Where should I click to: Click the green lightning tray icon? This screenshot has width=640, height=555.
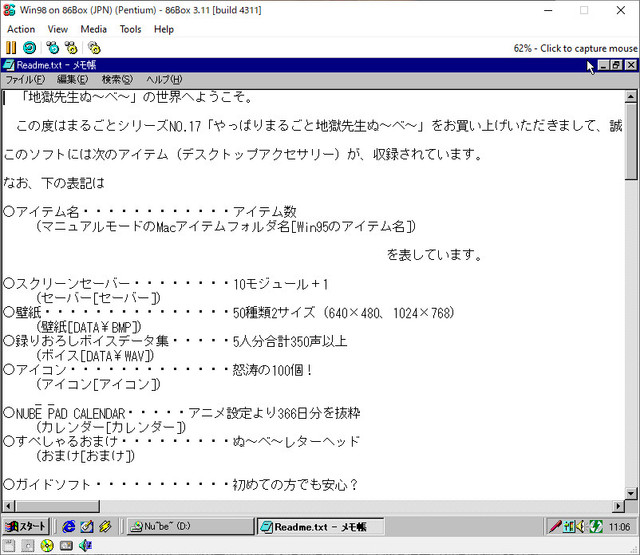click(x=596, y=526)
